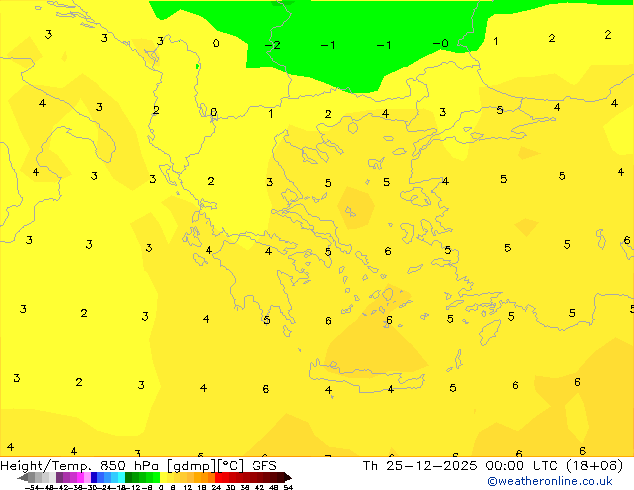Click the gray left arrow end of the color scale
The height and width of the screenshot is (490, 634).
click(23, 477)
